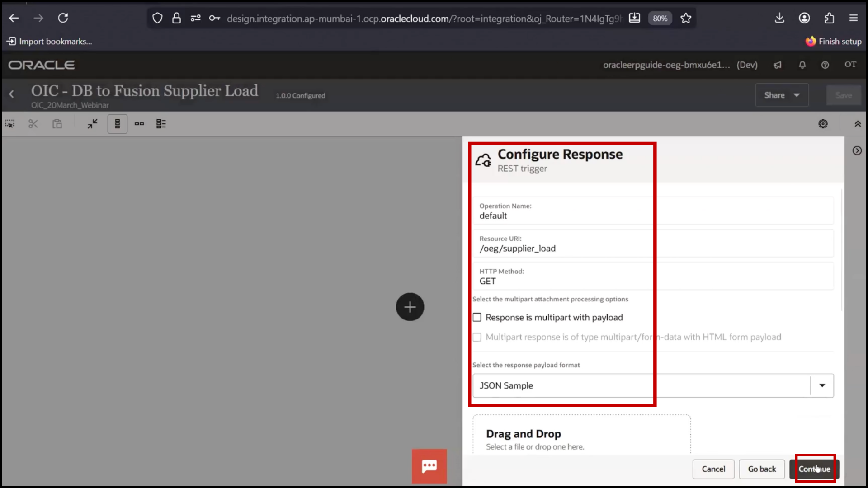The width and height of the screenshot is (868, 488).
Task: Click the 1.0.0 Configured status label
Action: (301, 96)
